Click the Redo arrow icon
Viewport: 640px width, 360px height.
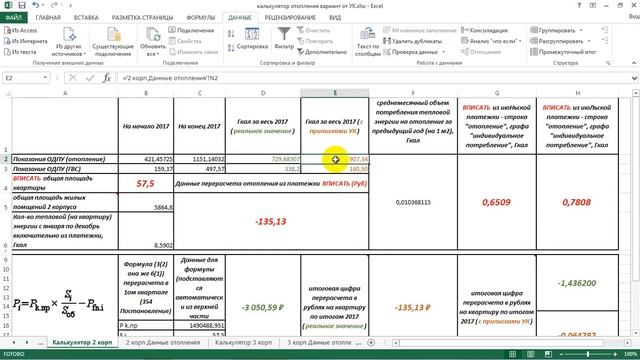(x=55, y=6)
